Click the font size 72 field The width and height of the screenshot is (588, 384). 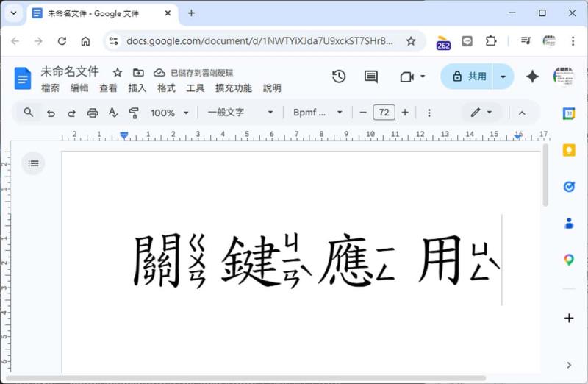click(384, 113)
